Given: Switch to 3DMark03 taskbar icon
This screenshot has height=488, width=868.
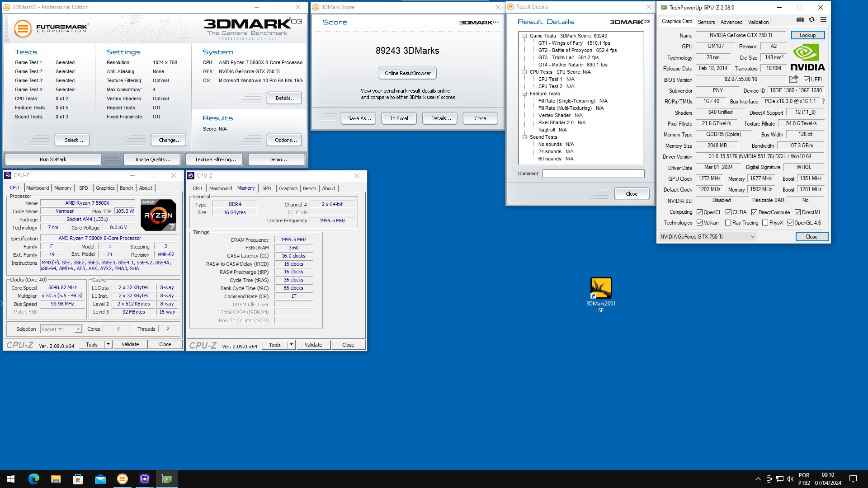Looking at the screenshot, I should [x=122, y=479].
